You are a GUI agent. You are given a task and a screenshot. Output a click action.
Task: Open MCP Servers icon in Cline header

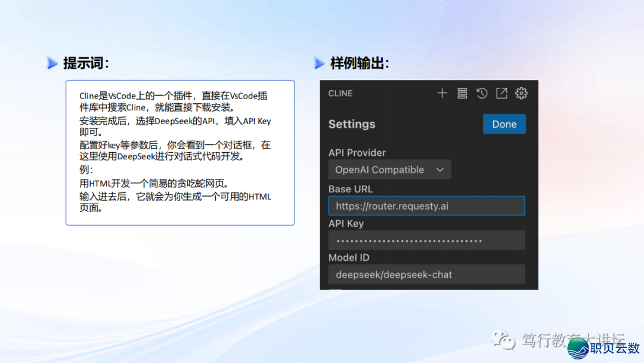tap(462, 93)
